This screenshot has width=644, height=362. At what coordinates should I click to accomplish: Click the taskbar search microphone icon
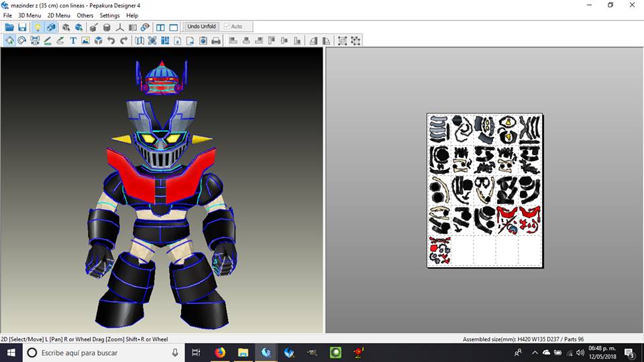click(x=175, y=353)
